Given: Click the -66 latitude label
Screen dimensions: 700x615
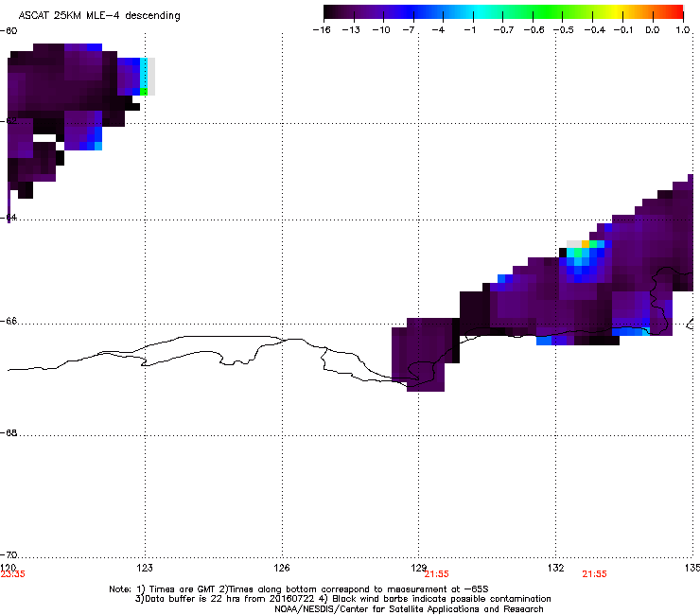Looking at the screenshot, I should [x=9, y=321].
